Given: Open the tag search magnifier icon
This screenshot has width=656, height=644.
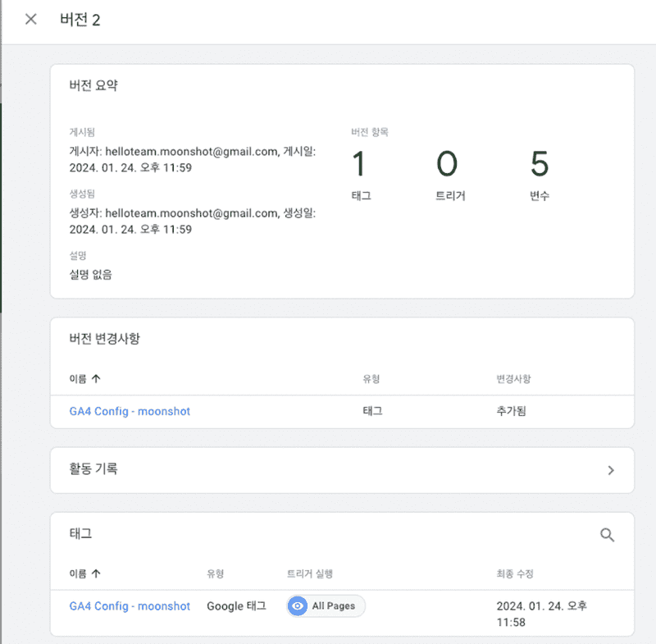Looking at the screenshot, I should tap(607, 534).
